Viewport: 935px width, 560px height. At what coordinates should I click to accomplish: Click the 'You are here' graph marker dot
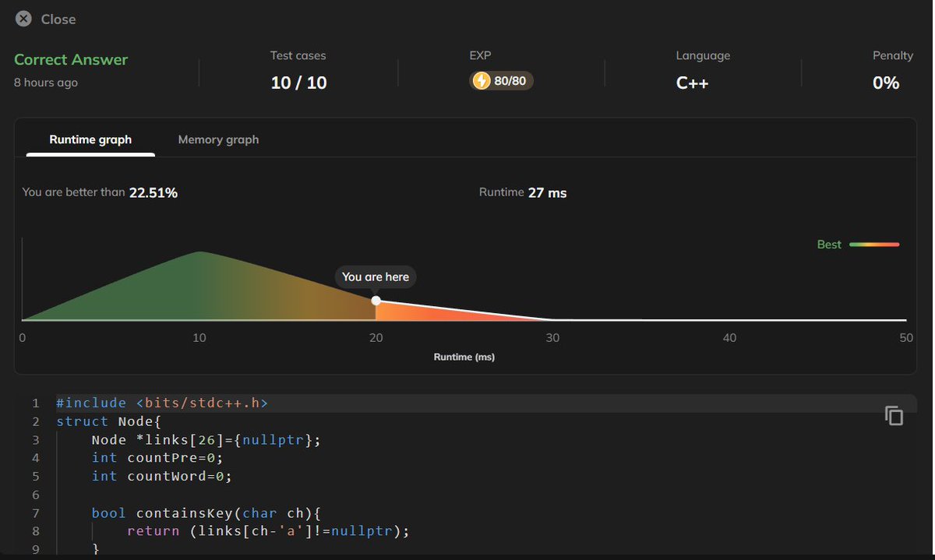[376, 301]
